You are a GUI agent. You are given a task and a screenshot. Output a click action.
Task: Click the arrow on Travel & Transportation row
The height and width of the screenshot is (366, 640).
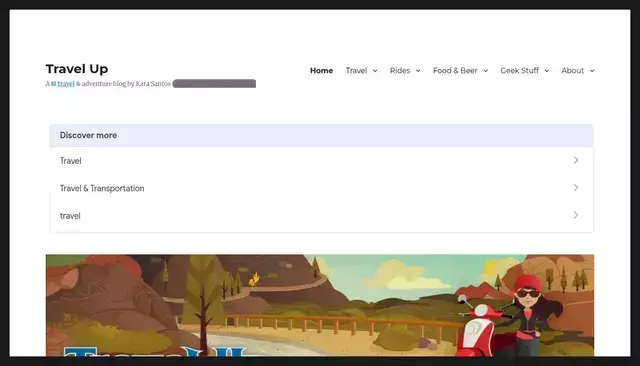(x=576, y=188)
